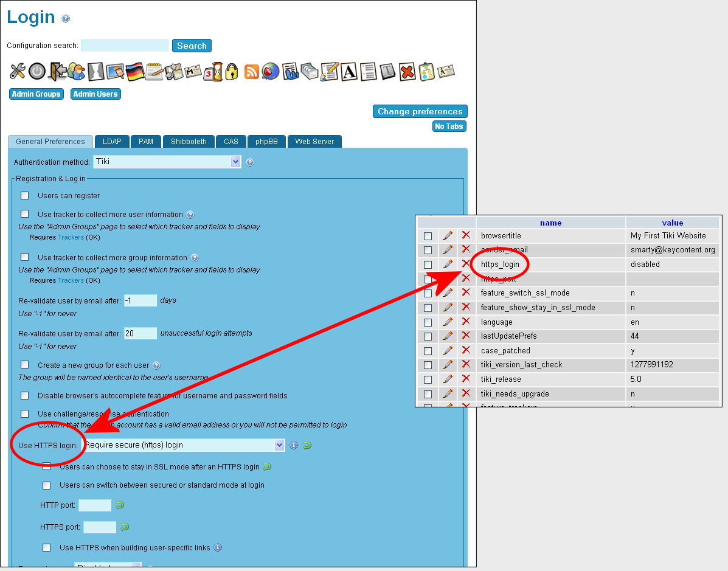Switch to the phpBB tab

(266, 142)
